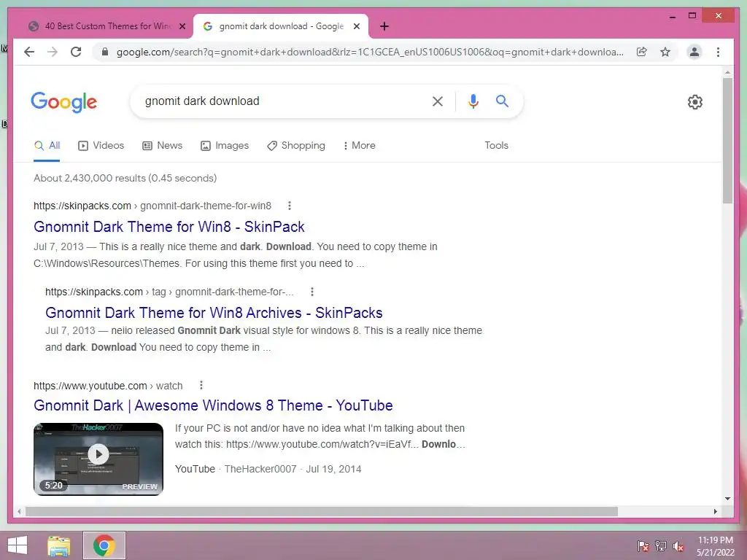The image size is (747, 560).
Task: Switch to Videos results
Action: [x=101, y=146]
